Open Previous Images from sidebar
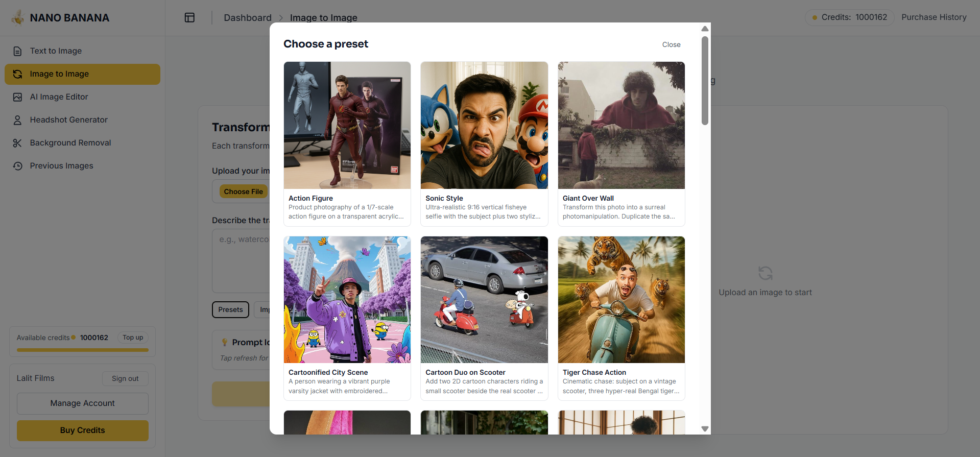 pos(82,166)
